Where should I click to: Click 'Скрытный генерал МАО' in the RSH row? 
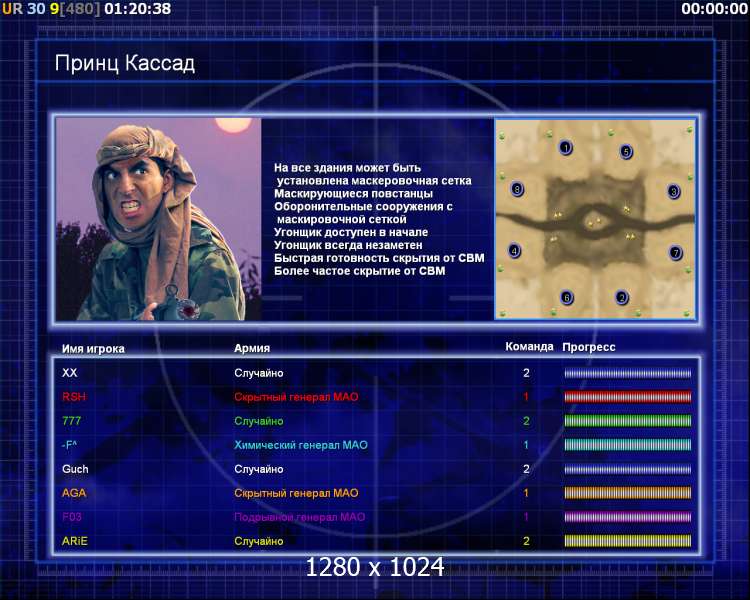click(296, 397)
